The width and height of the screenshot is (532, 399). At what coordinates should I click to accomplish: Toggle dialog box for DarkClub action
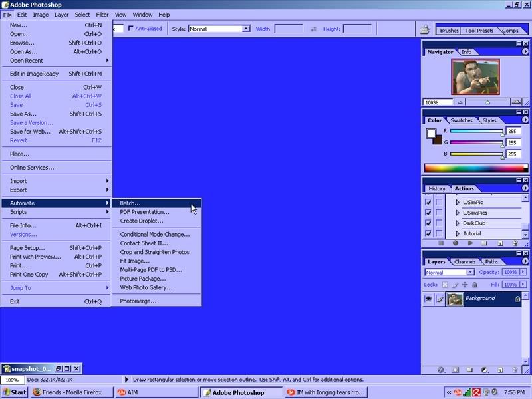(x=439, y=223)
